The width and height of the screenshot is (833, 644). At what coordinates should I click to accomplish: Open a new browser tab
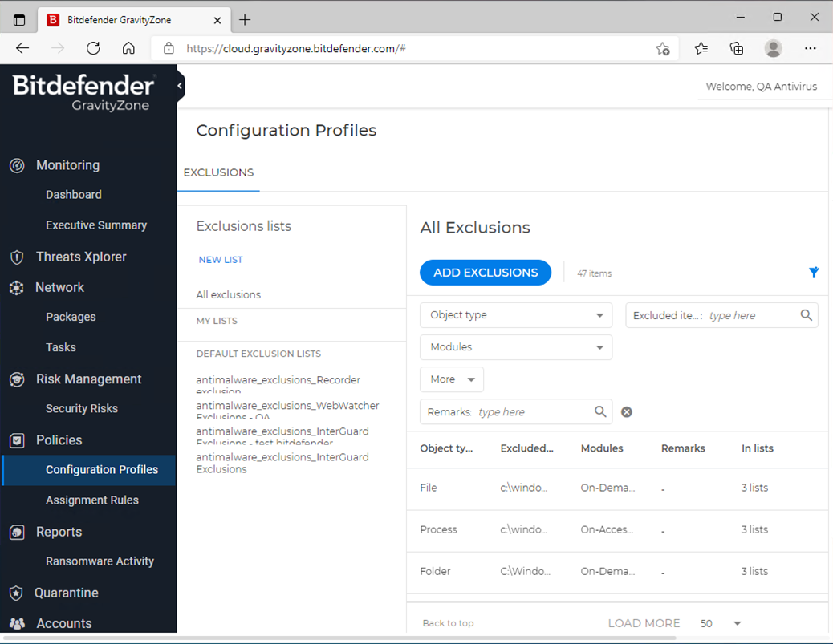pos(245,20)
